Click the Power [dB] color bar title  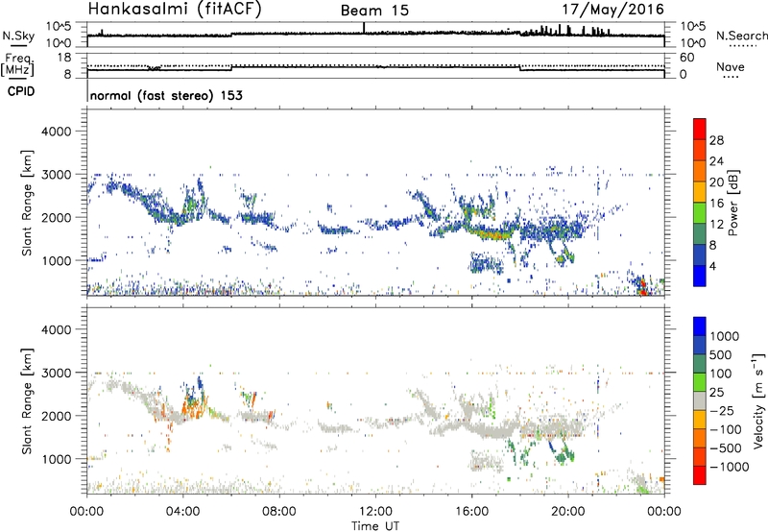click(x=732, y=203)
